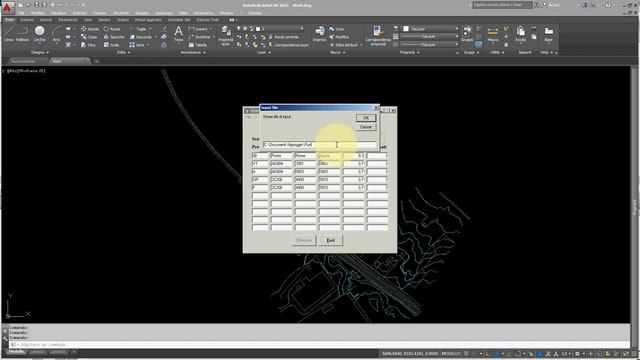Image resolution: width=640 pixels, height=360 pixels.
Task: Expand the Layer panel
Action: coord(263,53)
